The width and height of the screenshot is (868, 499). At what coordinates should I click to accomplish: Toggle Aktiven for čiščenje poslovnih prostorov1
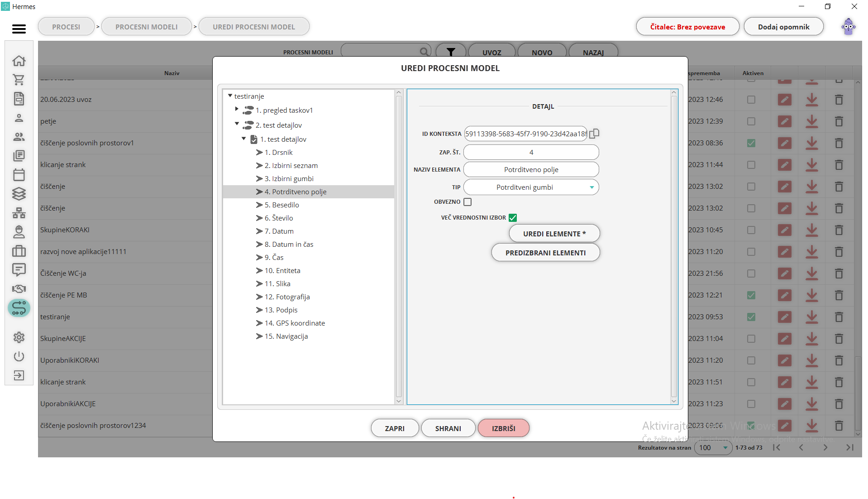tap(751, 143)
